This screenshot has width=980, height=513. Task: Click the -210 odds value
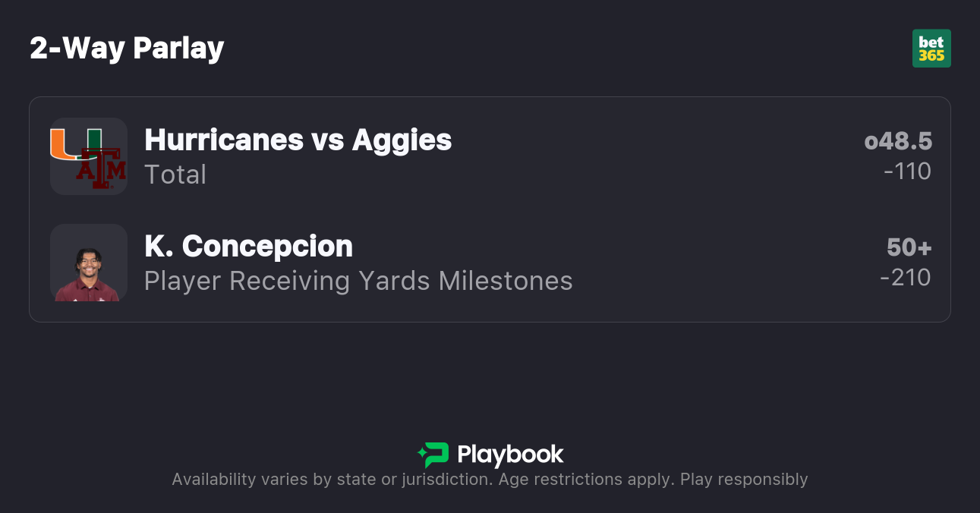906,278
